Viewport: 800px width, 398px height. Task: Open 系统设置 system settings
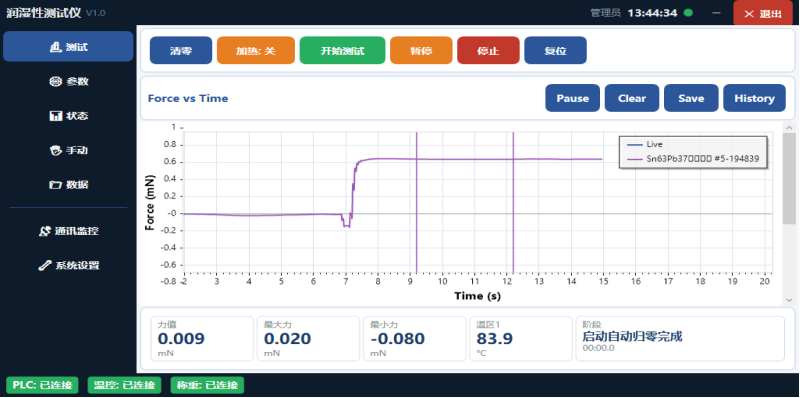pyautogui.click(x=68, y=265)
